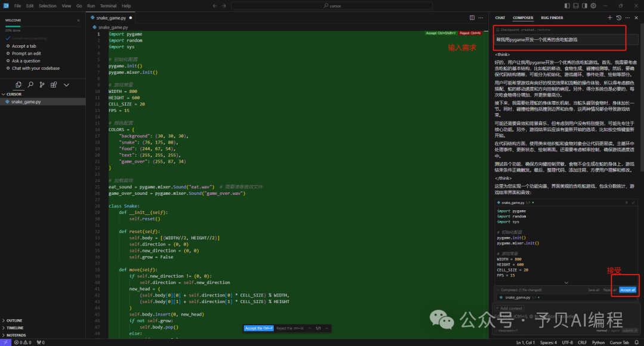Click Save all in composer

click(593, 290)
